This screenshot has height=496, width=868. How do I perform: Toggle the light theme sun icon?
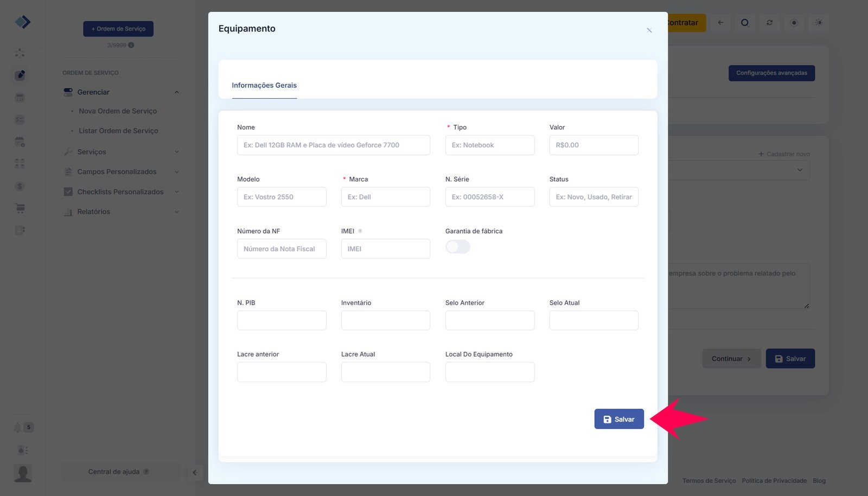pyautogui.click(x=819, y=23)
